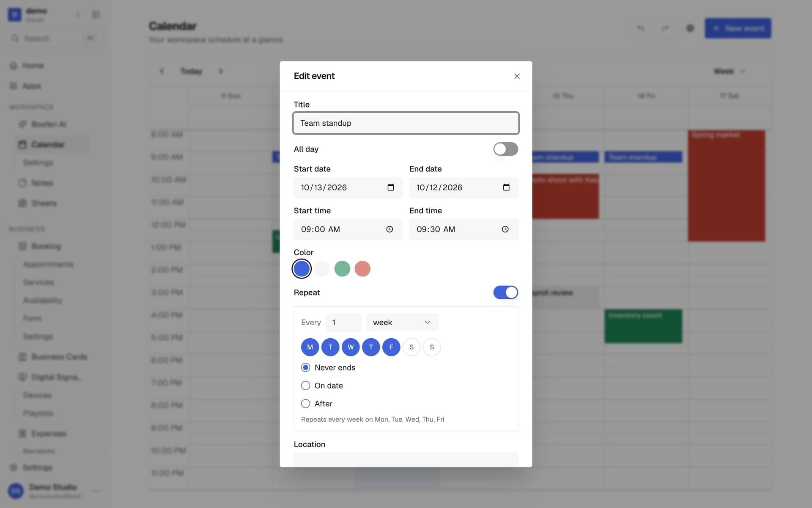
Task: Select the On date end option
Action: pos(305,386)
